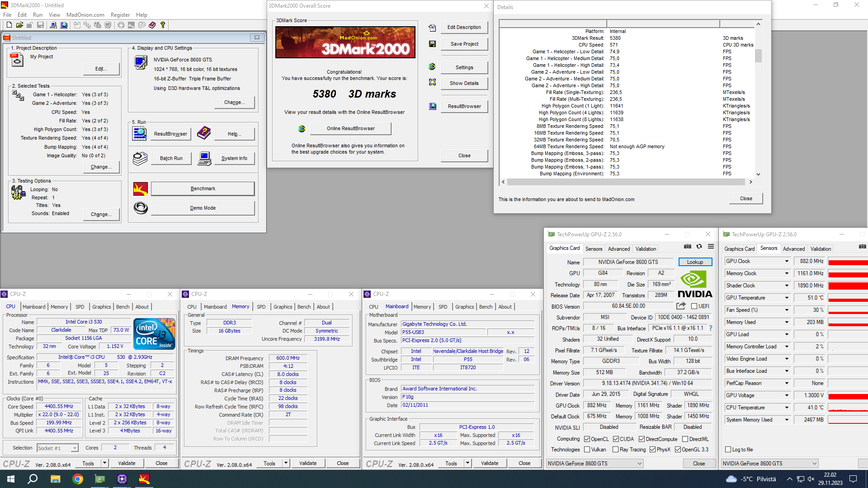Open the Socket #1 Selection dropdown in CPU-Z

(x=57, y=448)
